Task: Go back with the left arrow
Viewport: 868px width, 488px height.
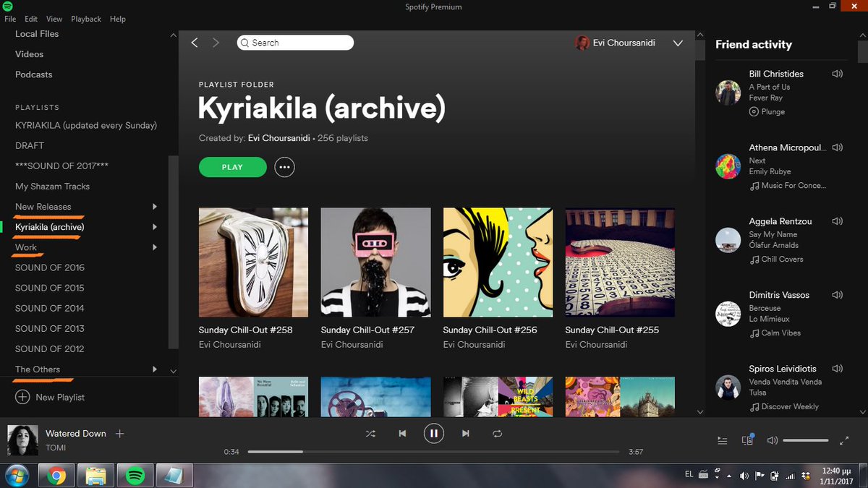Action: coord(195,43)
